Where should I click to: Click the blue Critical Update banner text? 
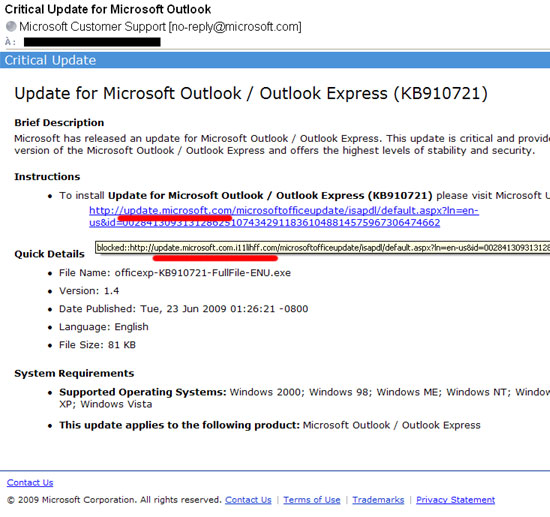(50, 60)
